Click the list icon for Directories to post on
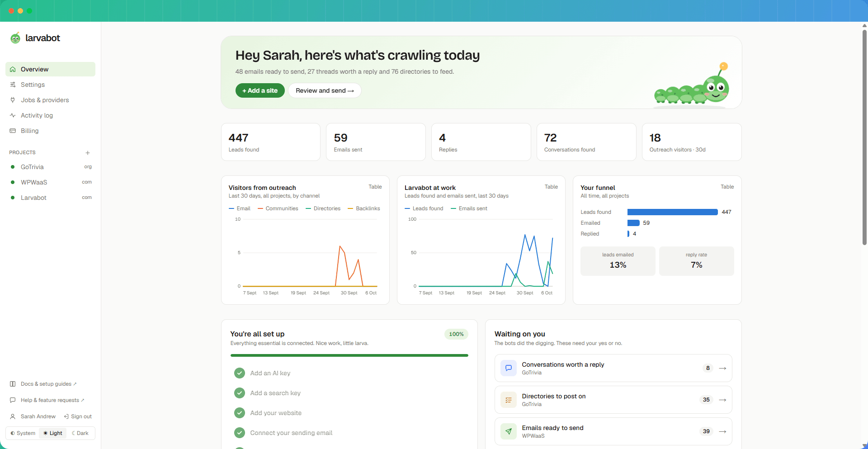868x449 pixels. click(x=509, y=400)
